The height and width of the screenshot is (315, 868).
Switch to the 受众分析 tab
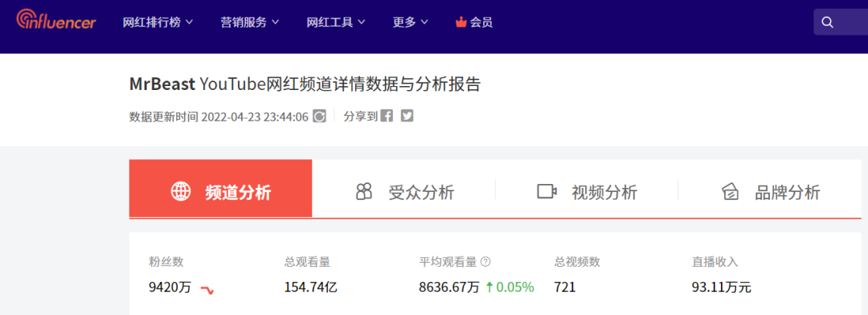point(404,192)
